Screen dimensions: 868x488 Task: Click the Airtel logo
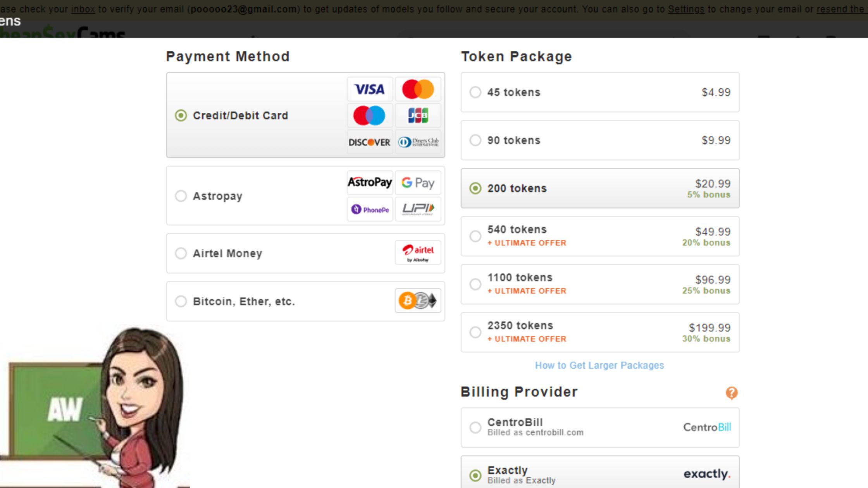tap(418, 253)
